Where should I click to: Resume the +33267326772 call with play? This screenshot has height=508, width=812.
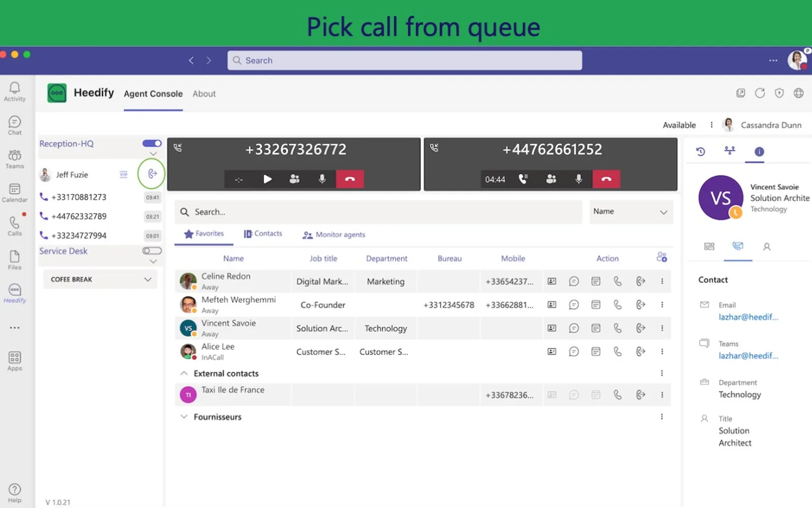(x=267, y=179)
